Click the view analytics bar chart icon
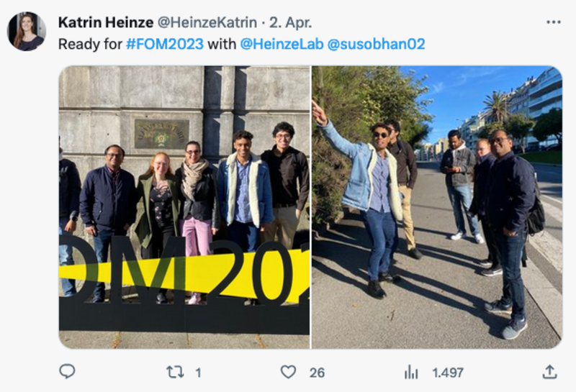Screen dimensions: 576x392 (x=411, y=372)
